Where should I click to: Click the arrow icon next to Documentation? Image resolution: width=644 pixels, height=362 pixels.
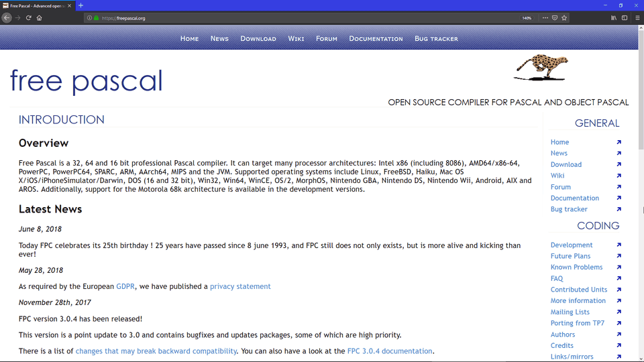coord(619,198)
